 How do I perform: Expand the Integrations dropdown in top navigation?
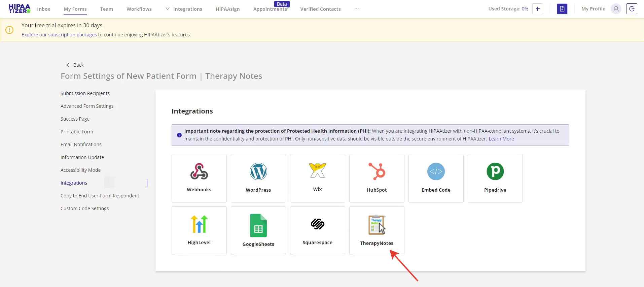point(184,9)
